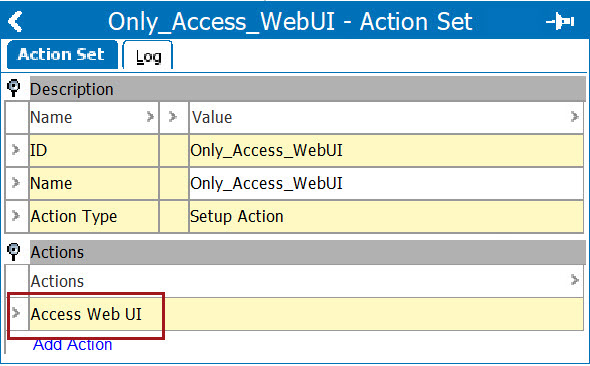Click the narrow middle column chevron
The width and height of the screenshot is (590, 366).
coord(173,117)
